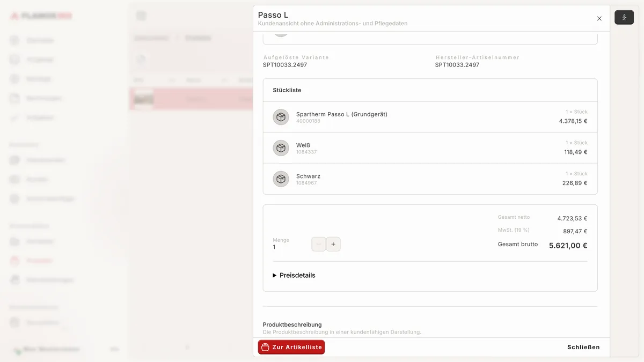Click article number 40000188

(308, 121)
